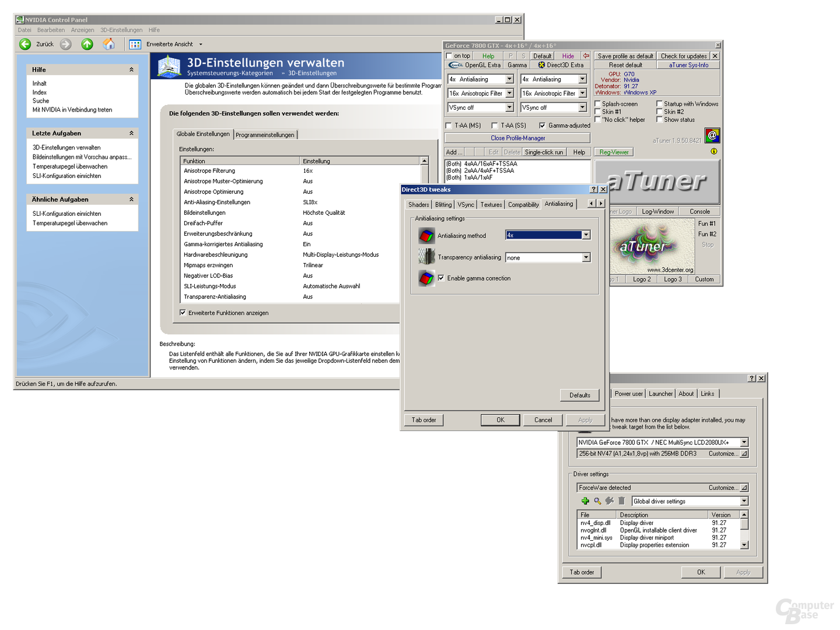Click the aTuner email @ icon

(712, 135)
